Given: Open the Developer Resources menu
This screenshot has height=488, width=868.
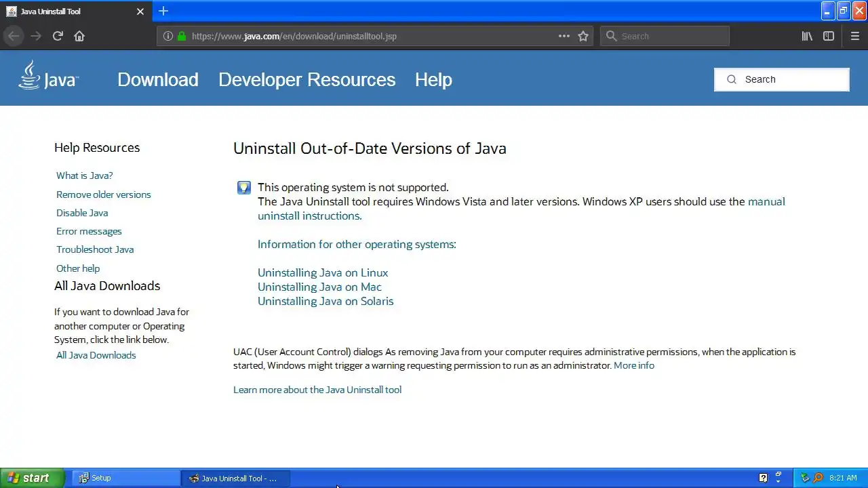Looking at the screenshot, I should click(x=307, y=79).
